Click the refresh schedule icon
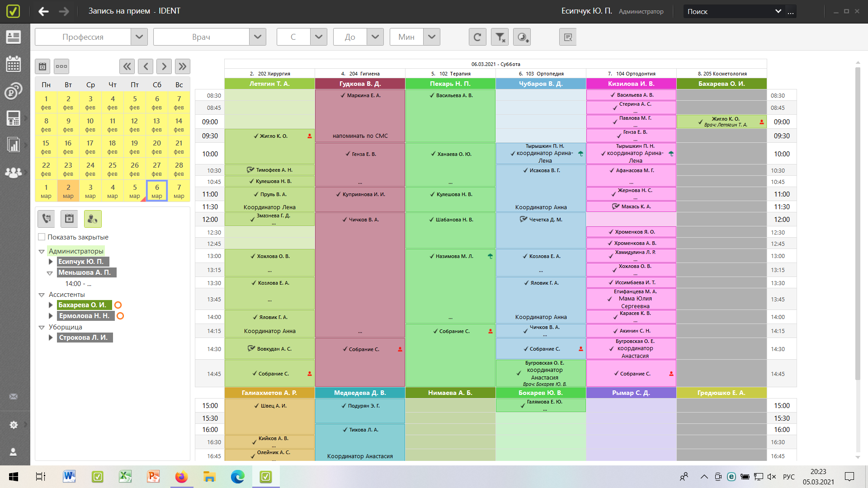This screenshot has height=488, width=868. tap(477, 37)
